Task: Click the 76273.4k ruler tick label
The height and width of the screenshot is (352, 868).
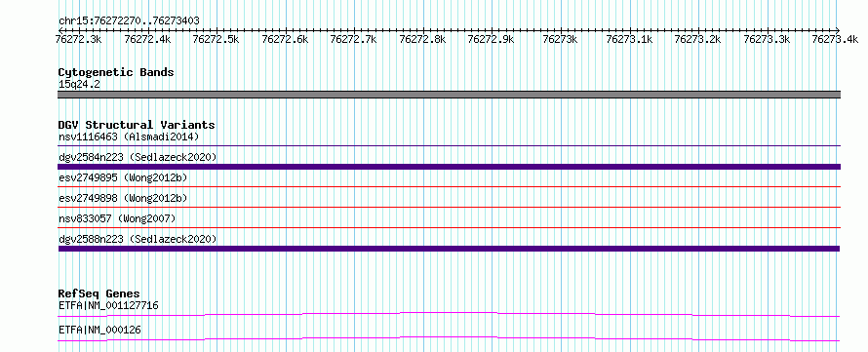Action: click(x=835, y=39)
